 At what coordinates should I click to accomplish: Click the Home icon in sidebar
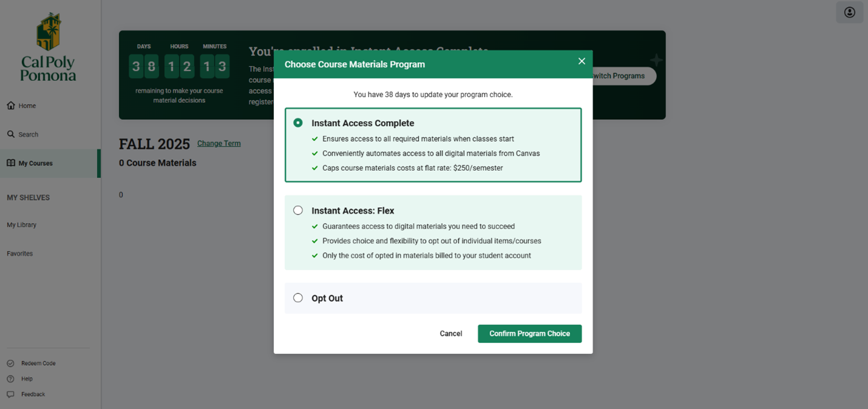point(11,105)
